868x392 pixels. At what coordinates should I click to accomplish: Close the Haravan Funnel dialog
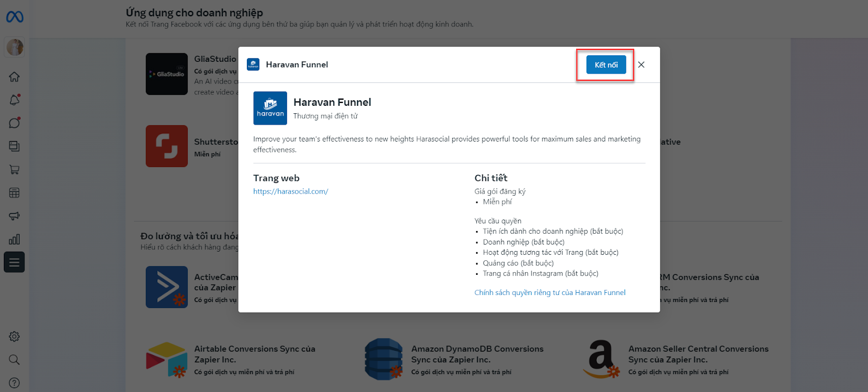[641, 65]
